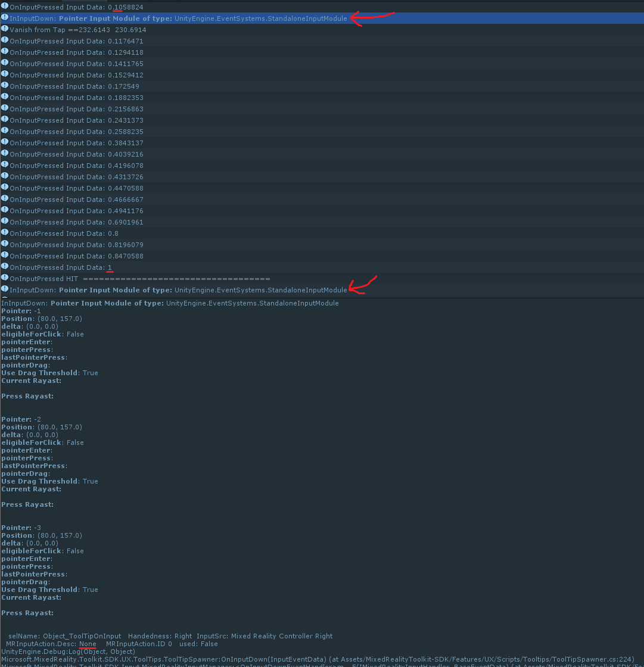Click info icon of the 0.4941176 log entry
Viewport: 644px width, 667px height.
(x=5, y=210)
